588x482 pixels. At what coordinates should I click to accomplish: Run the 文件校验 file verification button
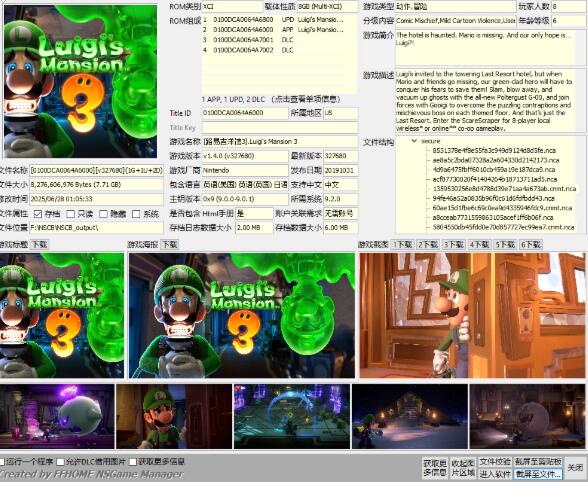(495, 461)
